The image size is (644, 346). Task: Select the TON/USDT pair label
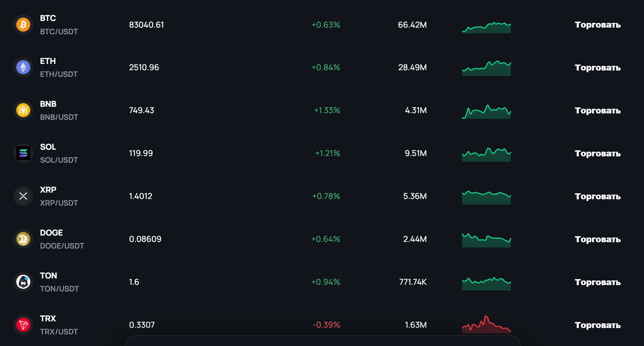pyautogui.click(x=59, y=289)
